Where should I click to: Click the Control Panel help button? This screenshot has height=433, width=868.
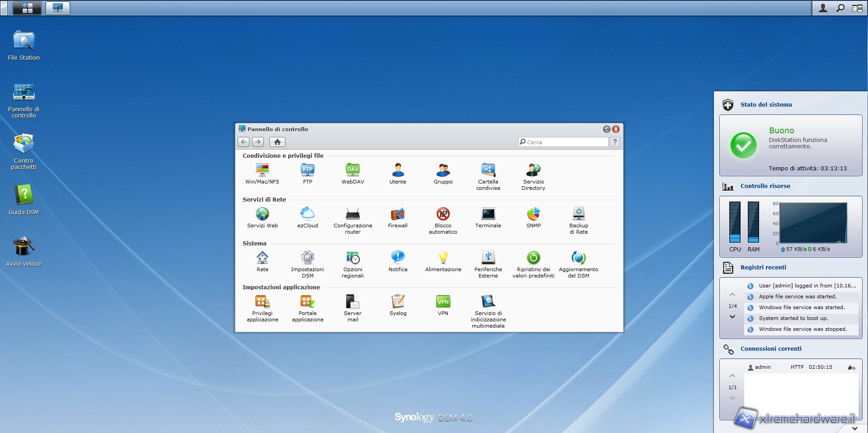(615, 142)
